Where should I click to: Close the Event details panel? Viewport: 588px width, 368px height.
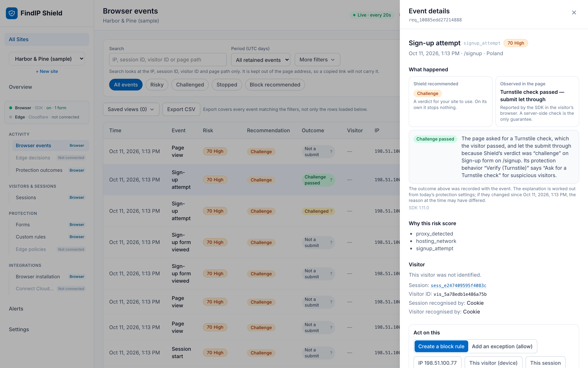[574, 12]
